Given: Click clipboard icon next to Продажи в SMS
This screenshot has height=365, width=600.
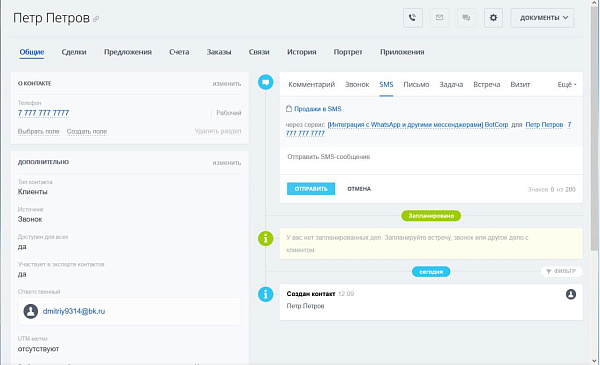Looking at the screenshot, I should coord(289,109).
